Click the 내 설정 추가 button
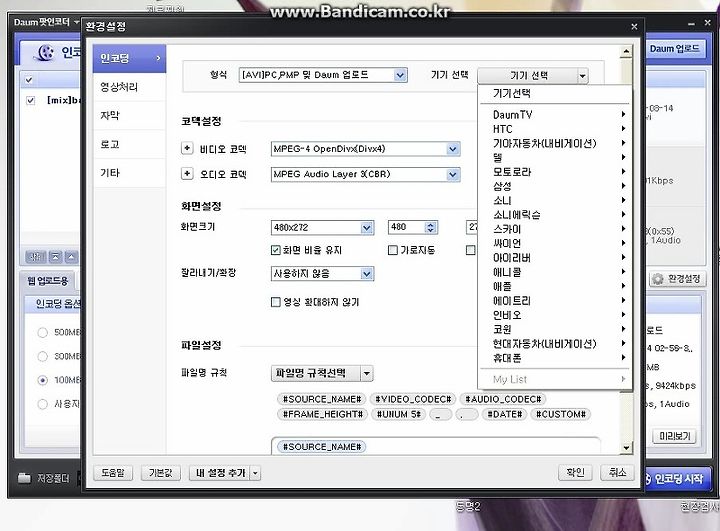Viewport: 720px width, 531px height. (x=220, y=473)
